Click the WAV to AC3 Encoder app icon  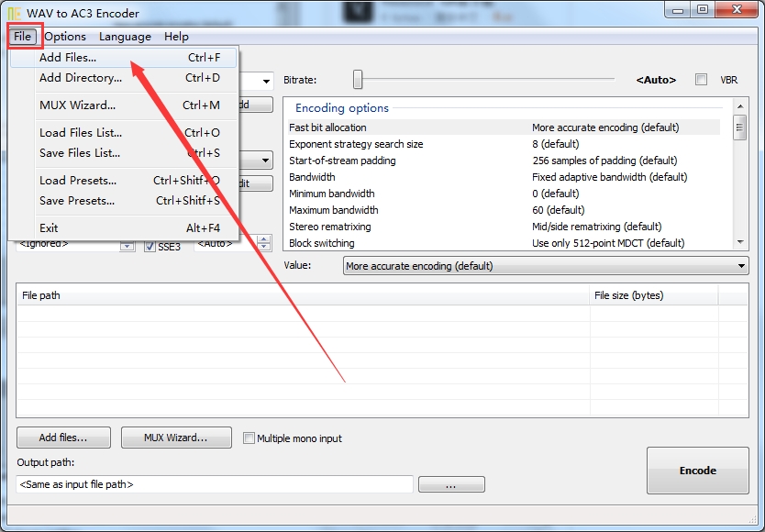[14, 13]
